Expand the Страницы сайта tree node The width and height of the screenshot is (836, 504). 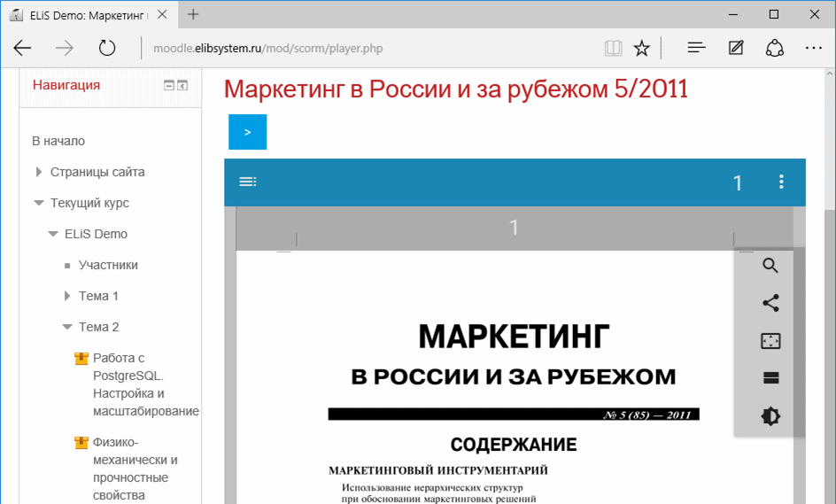coord(39,172)
